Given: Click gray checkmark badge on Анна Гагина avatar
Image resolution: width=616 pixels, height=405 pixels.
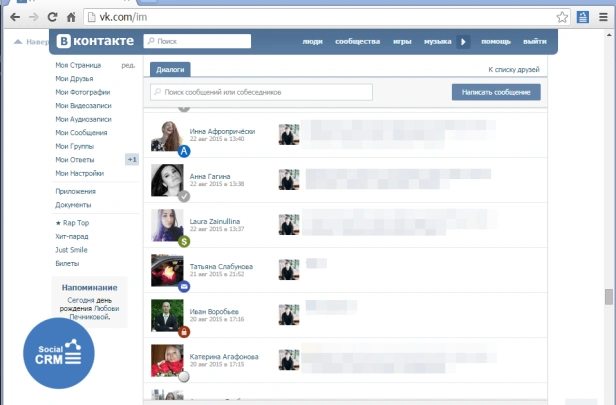Looking at the screenshot, I should click(x=184, y=196).
